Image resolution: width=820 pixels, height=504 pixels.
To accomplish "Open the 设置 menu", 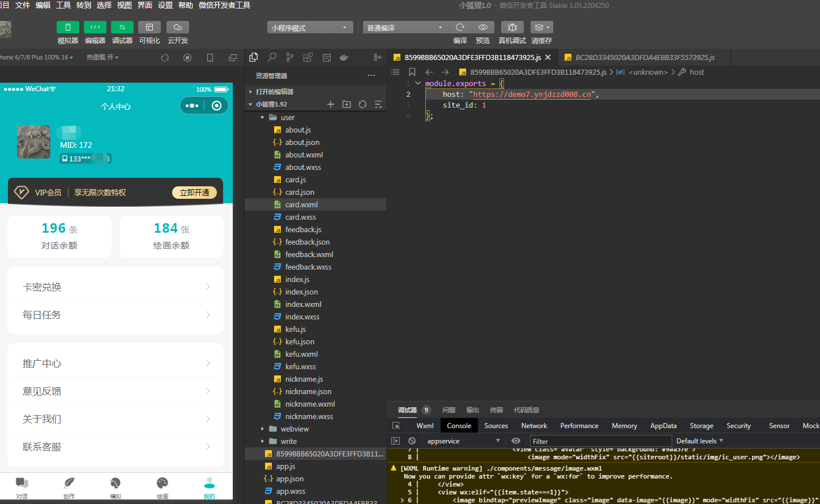I will 165,5.
